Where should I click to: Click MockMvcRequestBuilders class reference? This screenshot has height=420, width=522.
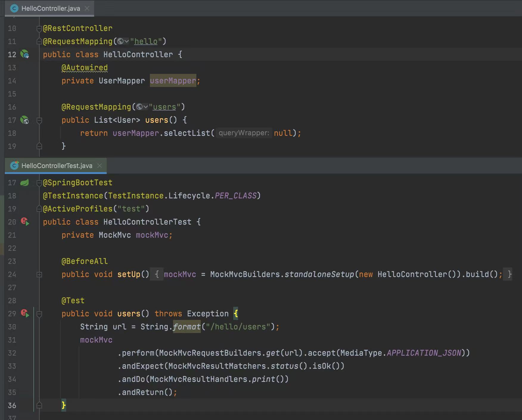point(210,353)
